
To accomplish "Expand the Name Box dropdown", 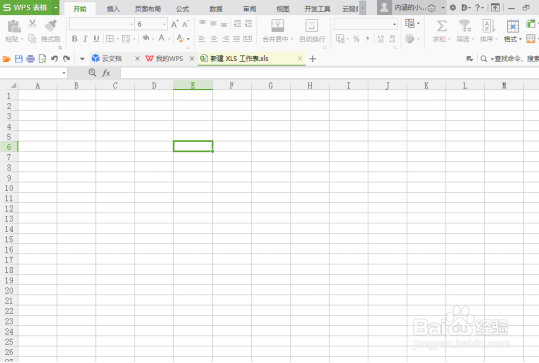I will (64, 73).
